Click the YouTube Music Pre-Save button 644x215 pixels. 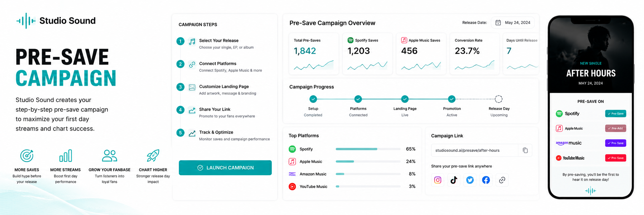pyautogui.click(x=616, y=158)
